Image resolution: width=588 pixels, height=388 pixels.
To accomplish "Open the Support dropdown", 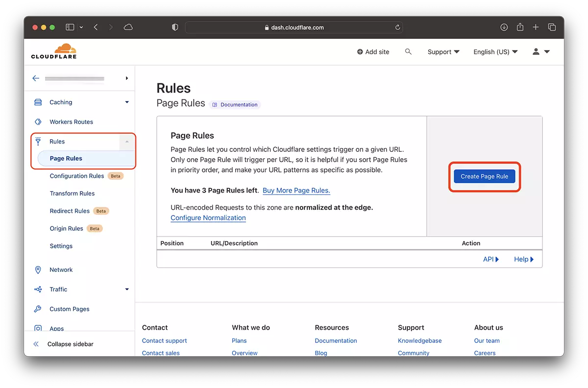I will pyautogui.click(x=443, y=51).
